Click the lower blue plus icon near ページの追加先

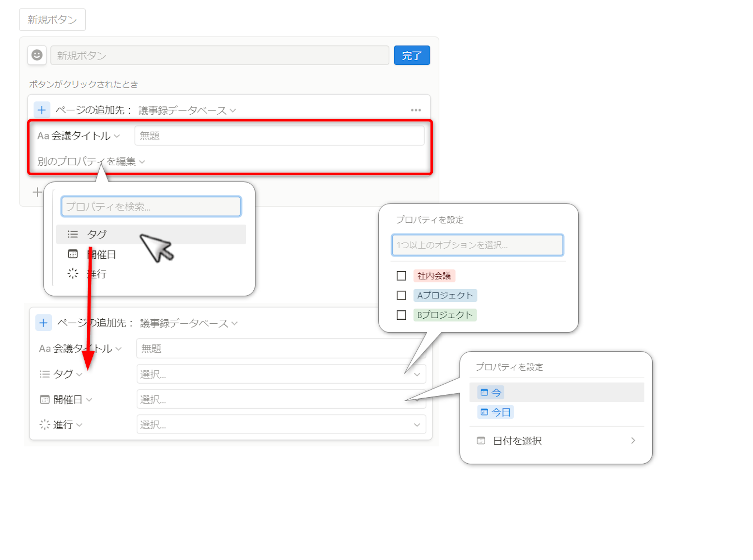(x=43, y=323)
